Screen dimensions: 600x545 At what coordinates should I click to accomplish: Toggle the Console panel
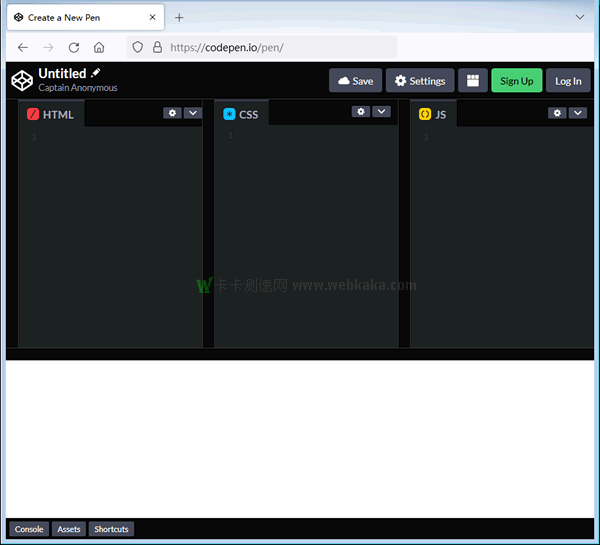click(29, 529)
